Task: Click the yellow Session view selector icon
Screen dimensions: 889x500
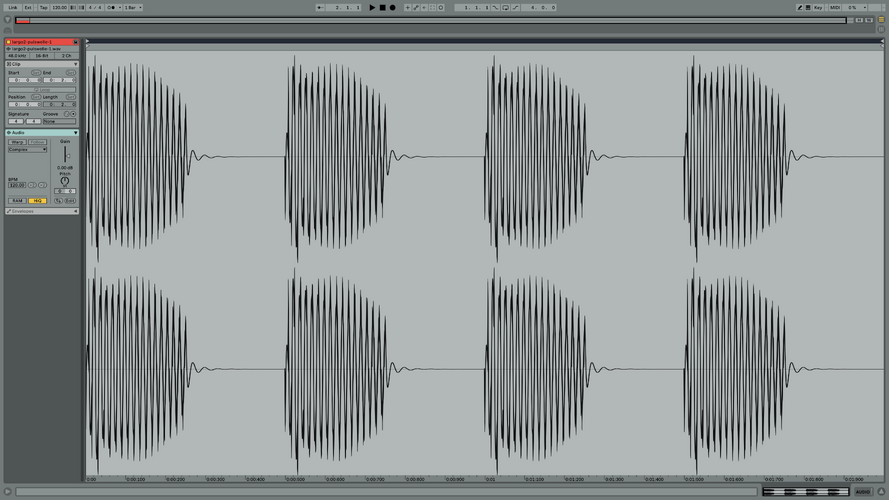Action: coord(882,20)
